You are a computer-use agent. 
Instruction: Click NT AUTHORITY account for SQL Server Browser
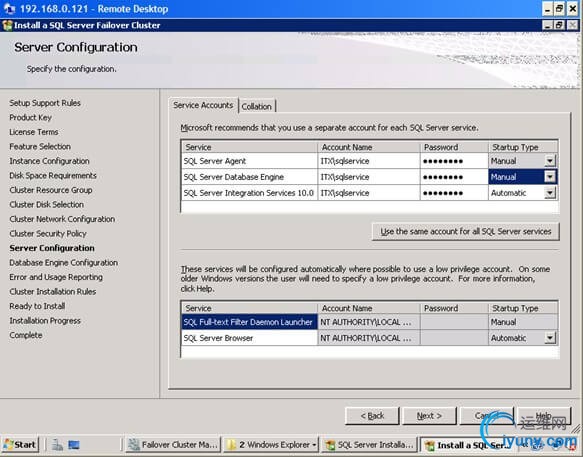point(369,338)
